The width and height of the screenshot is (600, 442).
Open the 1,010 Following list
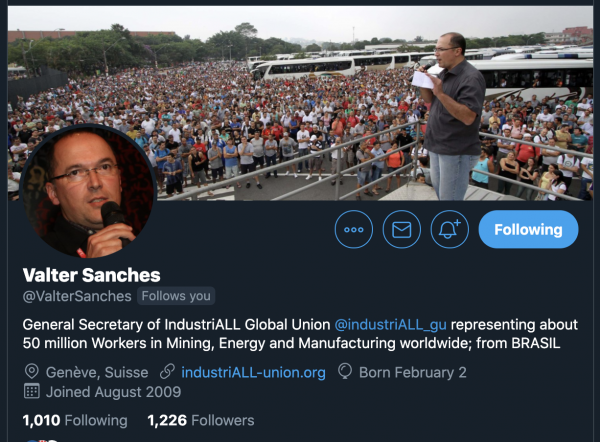pos(75,420)
